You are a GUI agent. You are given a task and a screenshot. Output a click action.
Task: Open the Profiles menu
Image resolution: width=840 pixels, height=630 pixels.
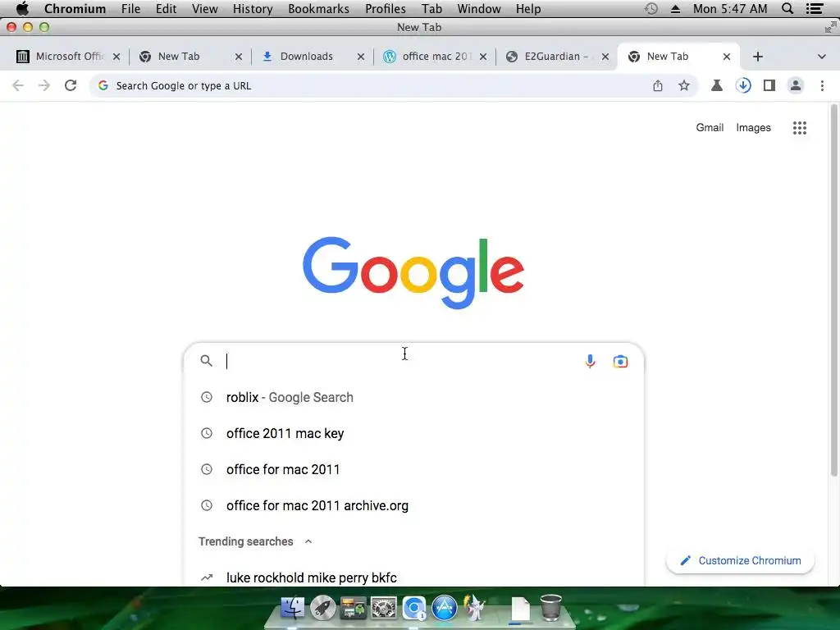386,8
